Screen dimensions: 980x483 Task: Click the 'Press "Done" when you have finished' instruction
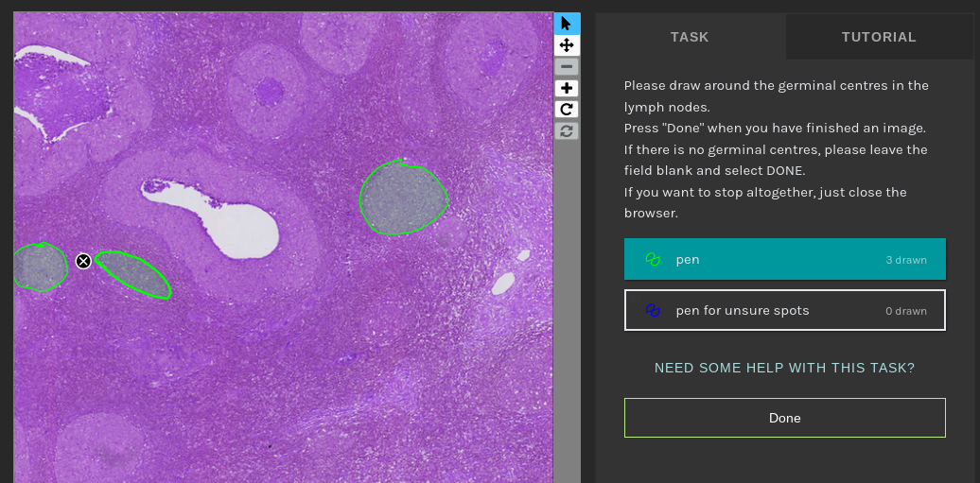pos(775,129)
